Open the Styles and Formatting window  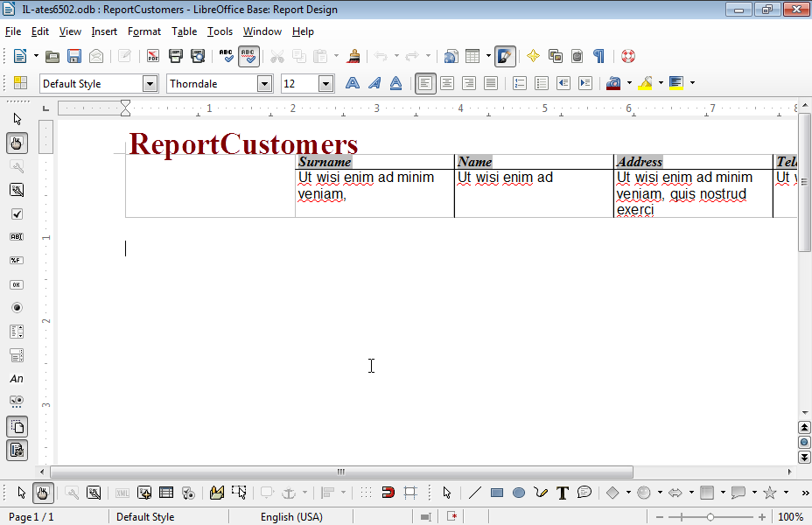pos(20,83)
